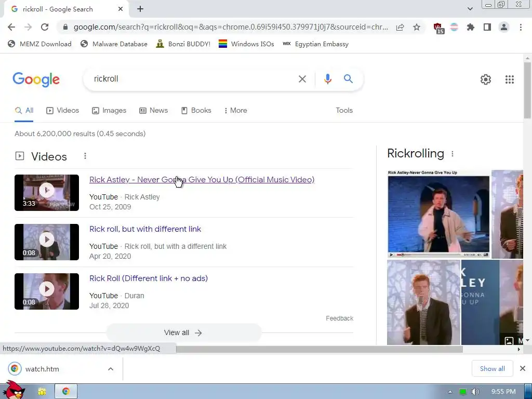Open the Google apps grid
This screenshot has height=399, width=532.
coord(509,79)
